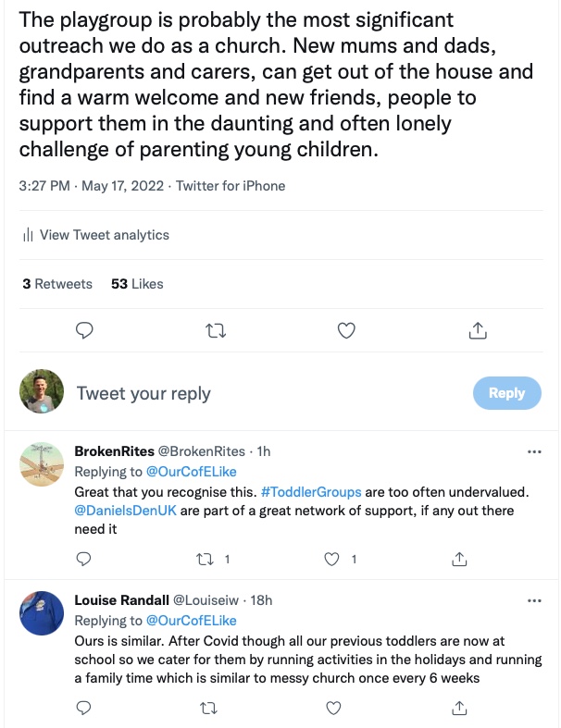
Task: Share the main playgroup tweet
Action: click(x=478, y=329)
